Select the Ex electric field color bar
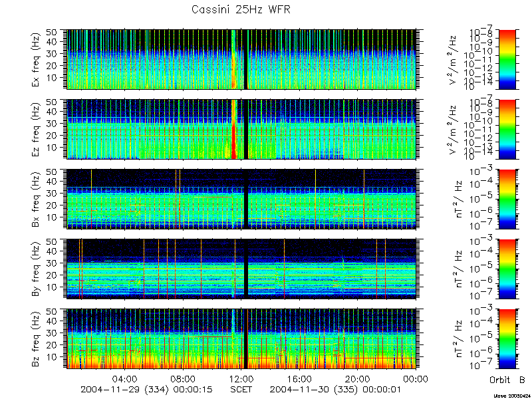Screen dimensions: 532x399 (x=507, y=59)
